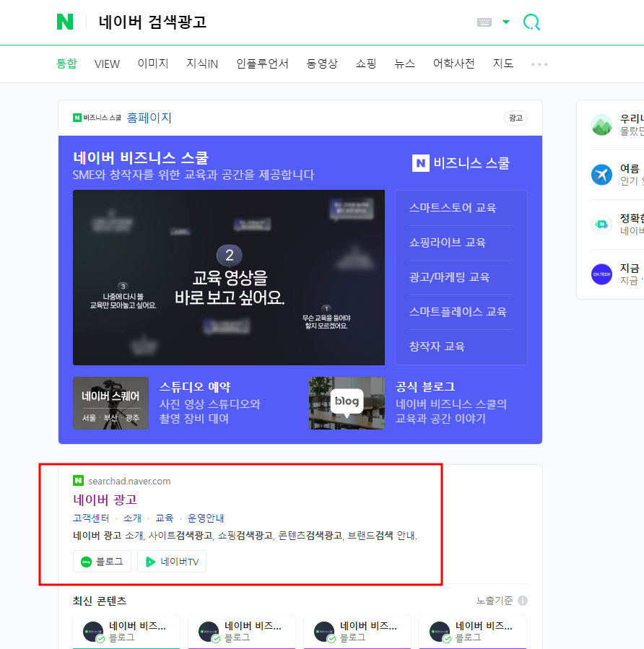Viewport: 644px width, 649px height.
Task: Click the 광고 badge
Action: (x=515, y=118)
